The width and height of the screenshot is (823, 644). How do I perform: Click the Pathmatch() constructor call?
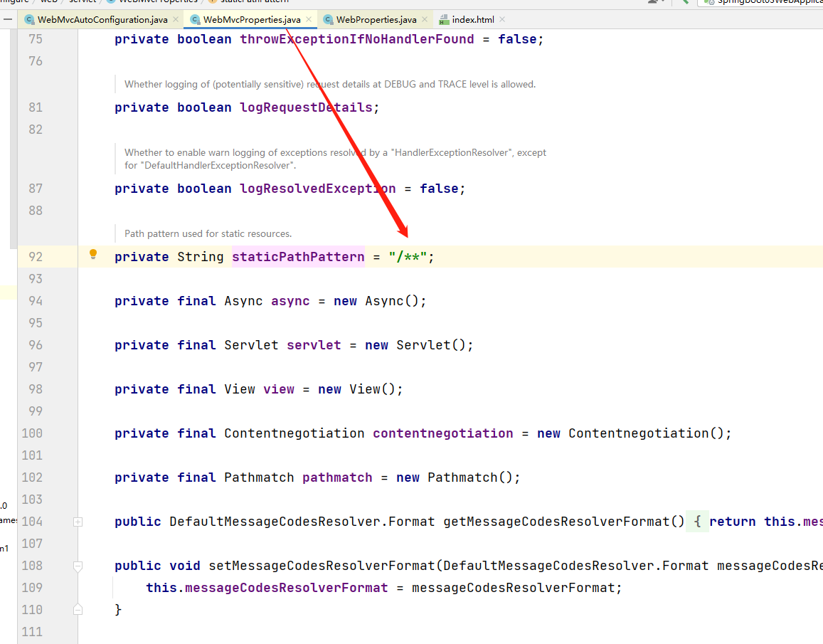tap(470, 477)
